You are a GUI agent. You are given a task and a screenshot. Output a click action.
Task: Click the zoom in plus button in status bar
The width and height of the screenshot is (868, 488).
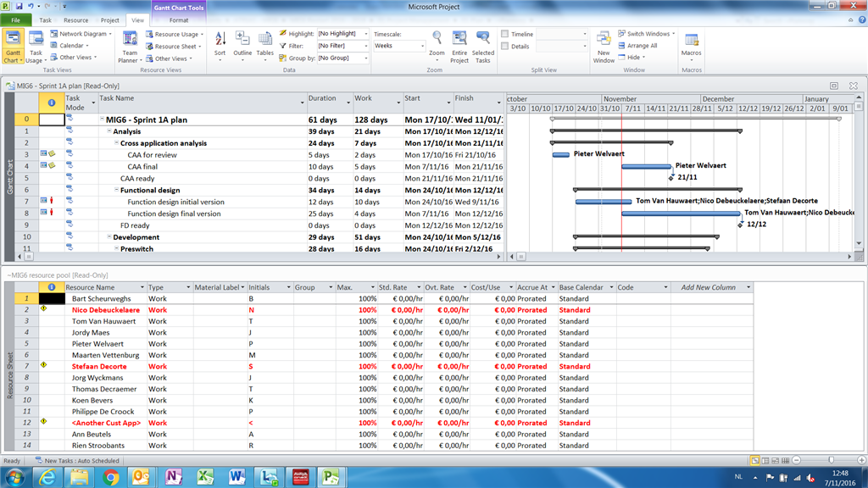coord(861,460)
